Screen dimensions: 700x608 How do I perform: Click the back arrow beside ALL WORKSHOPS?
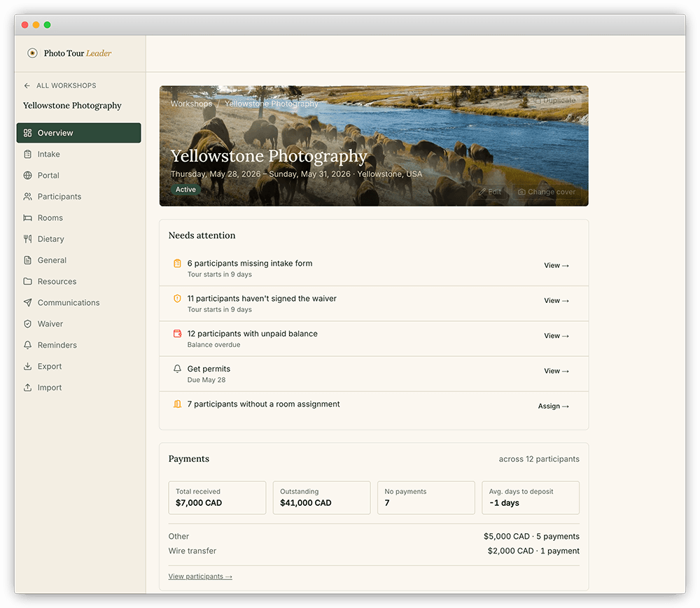click(27, 85)
